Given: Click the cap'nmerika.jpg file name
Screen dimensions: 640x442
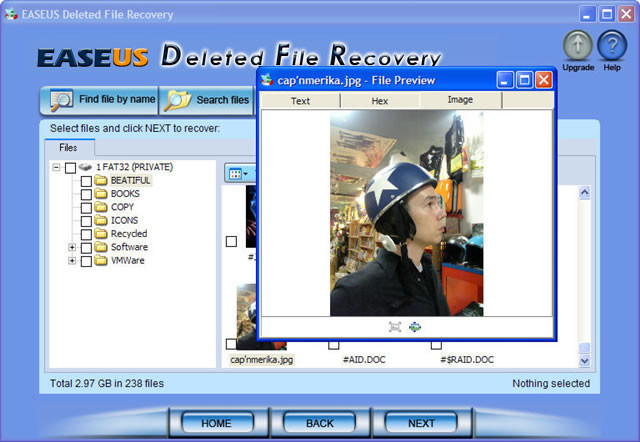Looking at the screenshot, I should click(x=262, y=360).
